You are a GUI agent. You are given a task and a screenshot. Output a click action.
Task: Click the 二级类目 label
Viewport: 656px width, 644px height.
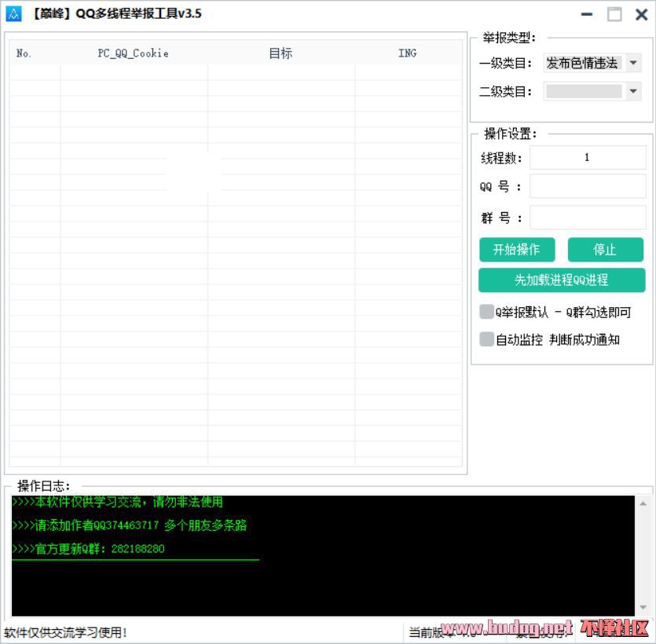coord(506,91)
